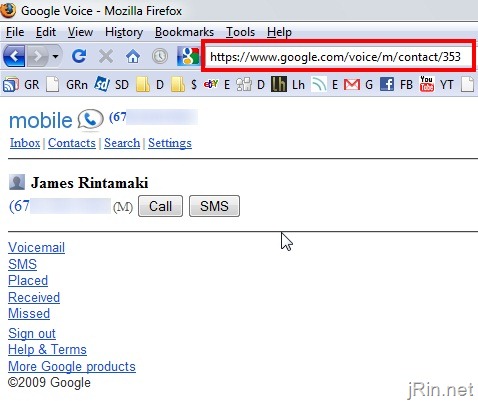Image resolution: width=478 pixels, height=401 pixels.
Task: Click the blurred mobile number link
Action: click(x=60, y=206)
